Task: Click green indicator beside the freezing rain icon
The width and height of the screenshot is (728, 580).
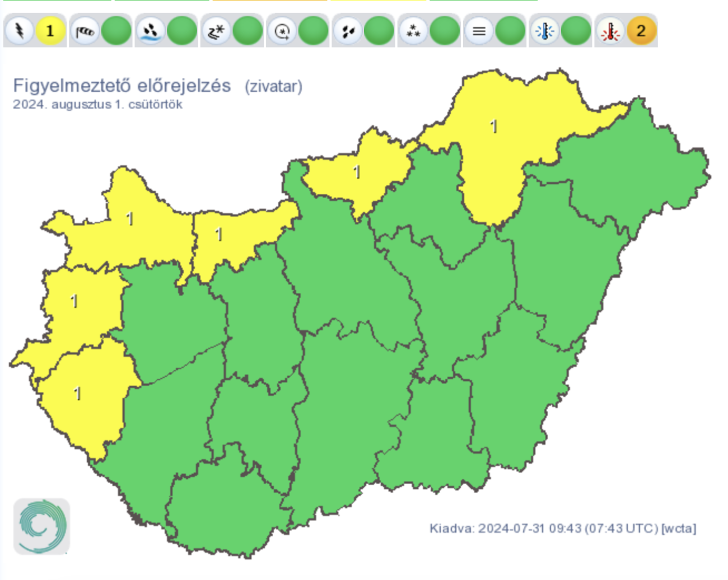Action: (x=313, y=31)
